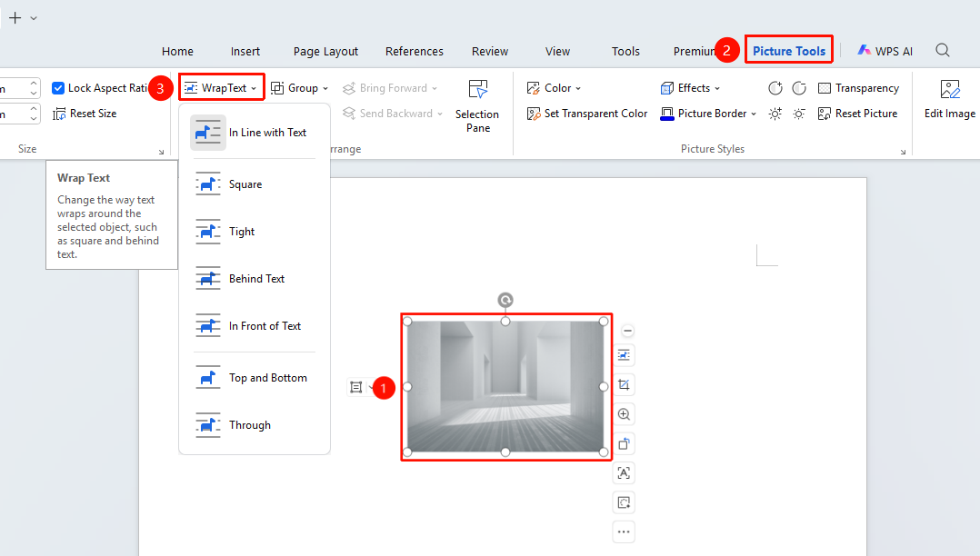Viewport: 980px width, 556px height.
Task: Open the search icon beside WPS AI
Action: click(x=943, y=51)
